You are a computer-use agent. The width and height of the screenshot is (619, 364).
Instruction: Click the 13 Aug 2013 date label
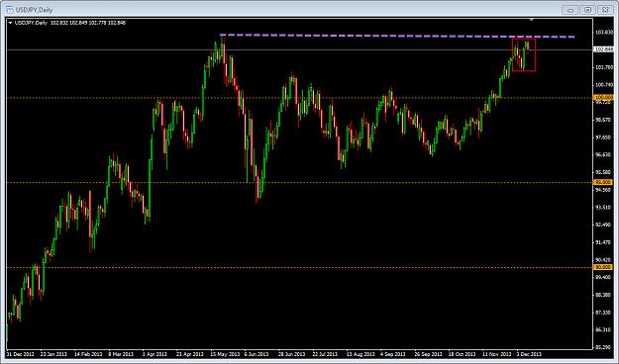360,354
